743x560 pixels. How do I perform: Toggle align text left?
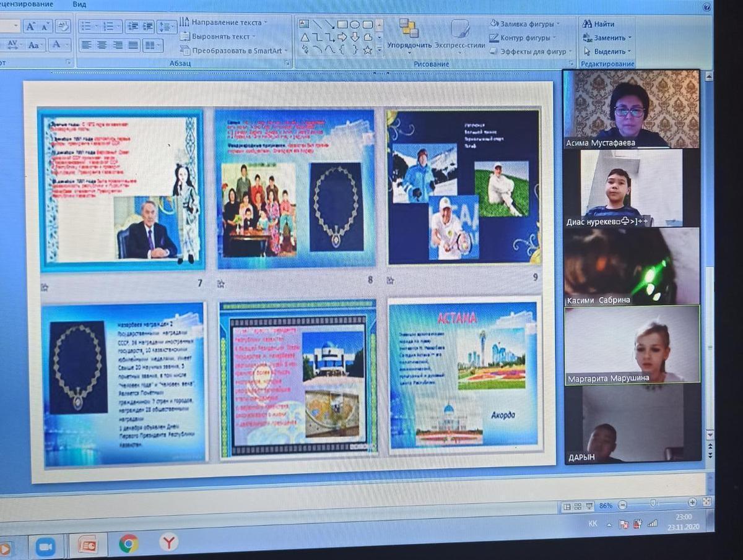pos(87,45)
